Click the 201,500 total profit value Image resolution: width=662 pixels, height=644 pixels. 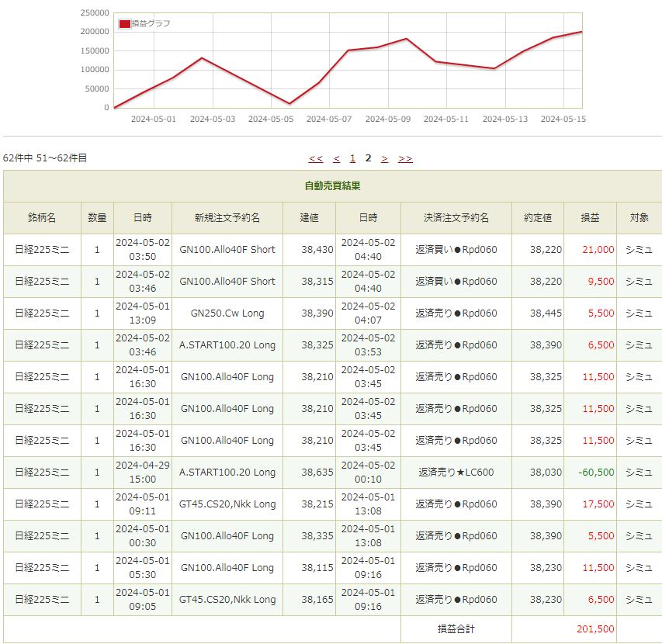click(x=595, y=628)
